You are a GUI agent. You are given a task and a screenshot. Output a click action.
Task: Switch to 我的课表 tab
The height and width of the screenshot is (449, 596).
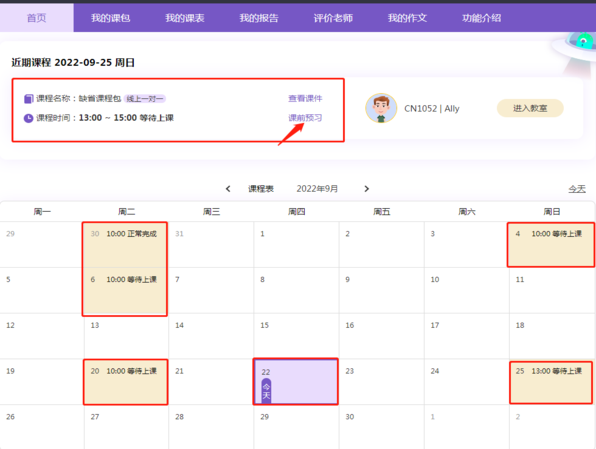[185, 18]
